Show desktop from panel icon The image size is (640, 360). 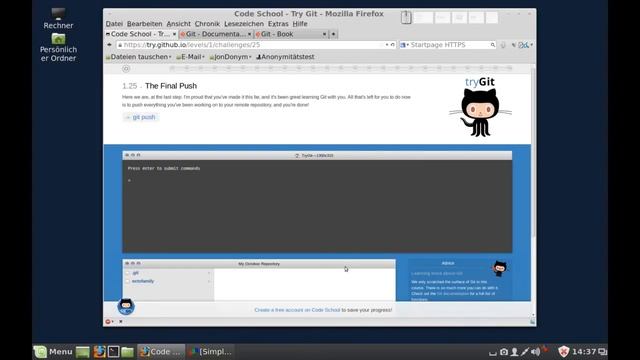(x=83, y=352)
